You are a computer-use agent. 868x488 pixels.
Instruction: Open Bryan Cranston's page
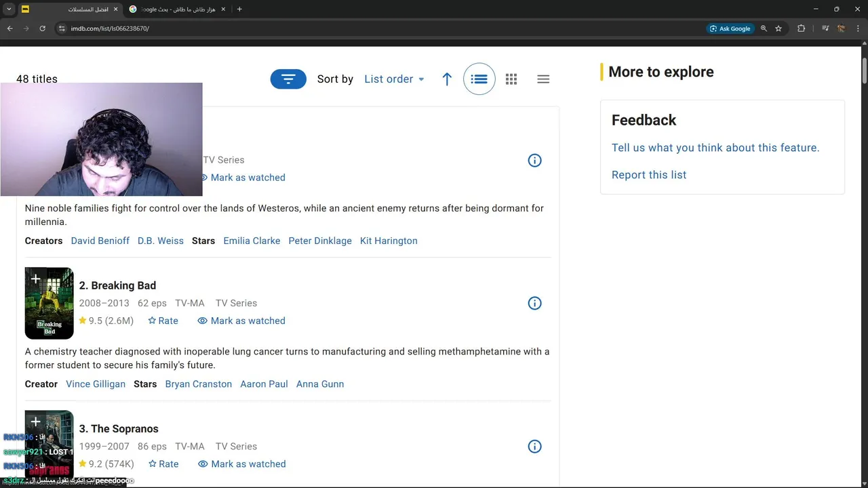point(199,384)
